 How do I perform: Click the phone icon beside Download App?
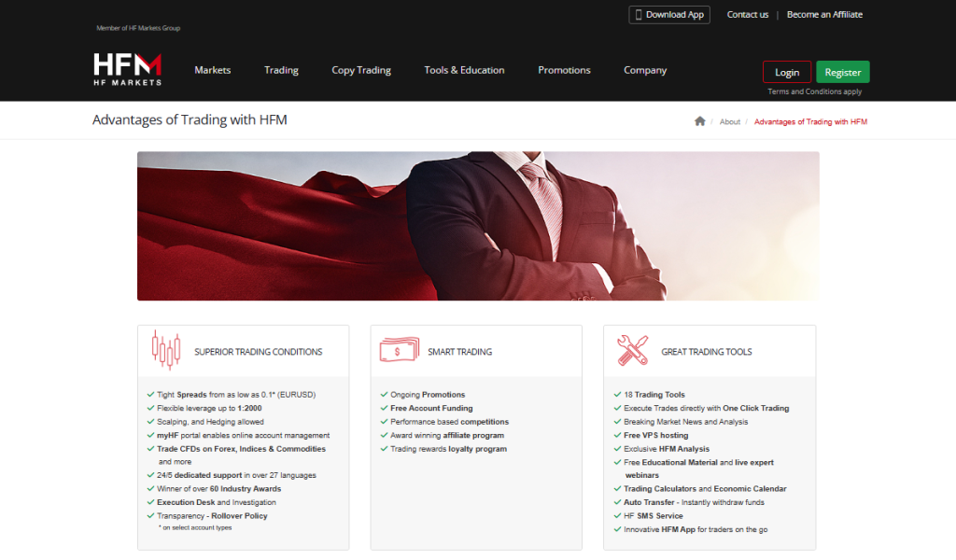(x=638, y=15)
